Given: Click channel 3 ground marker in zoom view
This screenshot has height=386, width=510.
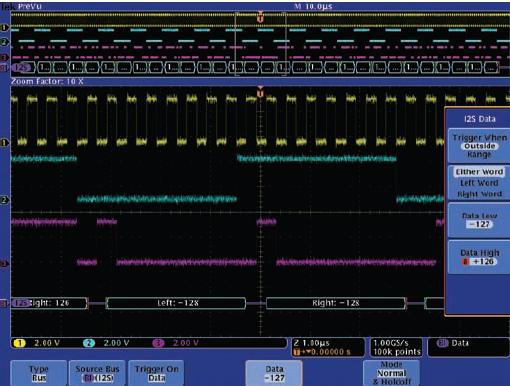Looking at the screenshot, I should click(4, 264).
